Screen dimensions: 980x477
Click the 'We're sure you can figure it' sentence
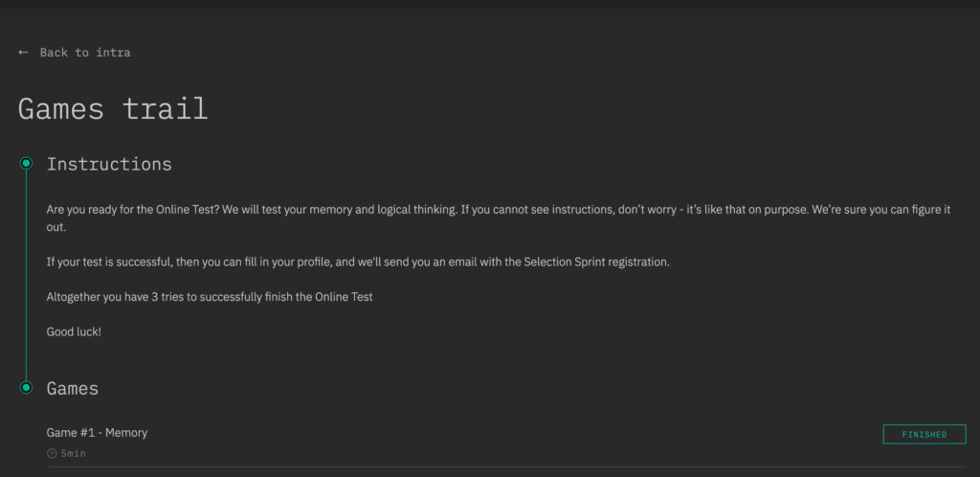click(881, 210)
